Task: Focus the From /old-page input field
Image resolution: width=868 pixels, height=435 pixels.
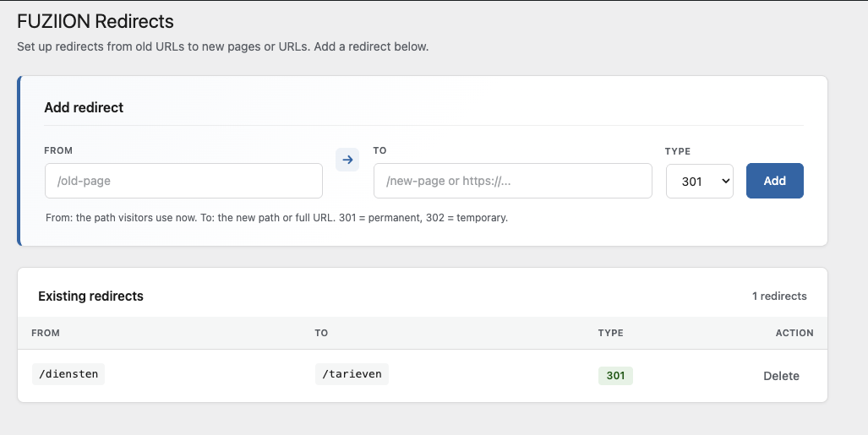Action: (183, 181)
